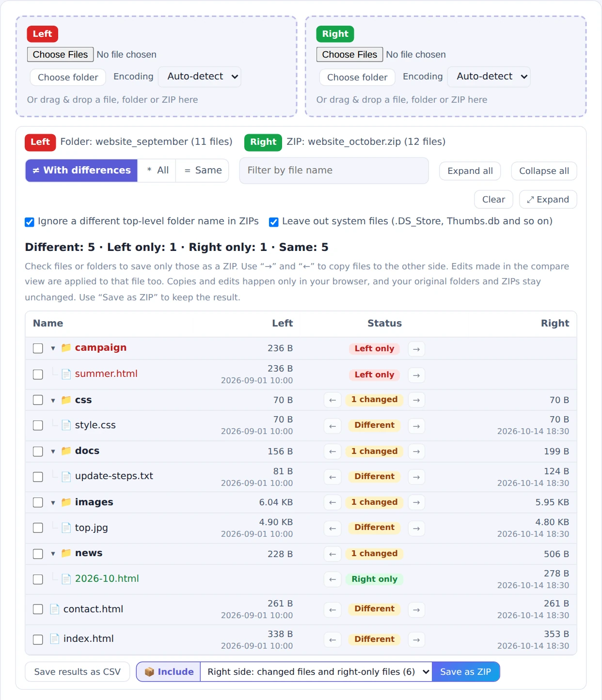Focus the Filter by file name field
This screenshot has width=602, height=700.
[334, 171]
